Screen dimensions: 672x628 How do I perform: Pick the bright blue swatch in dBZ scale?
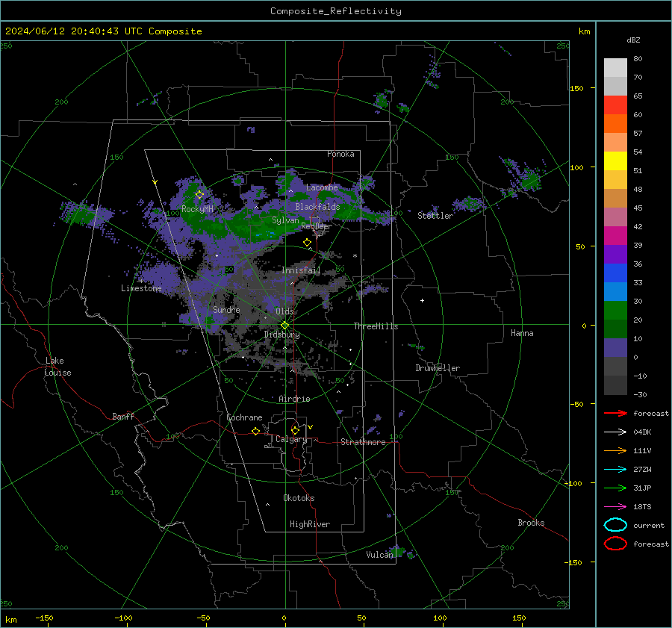point(615,273)
